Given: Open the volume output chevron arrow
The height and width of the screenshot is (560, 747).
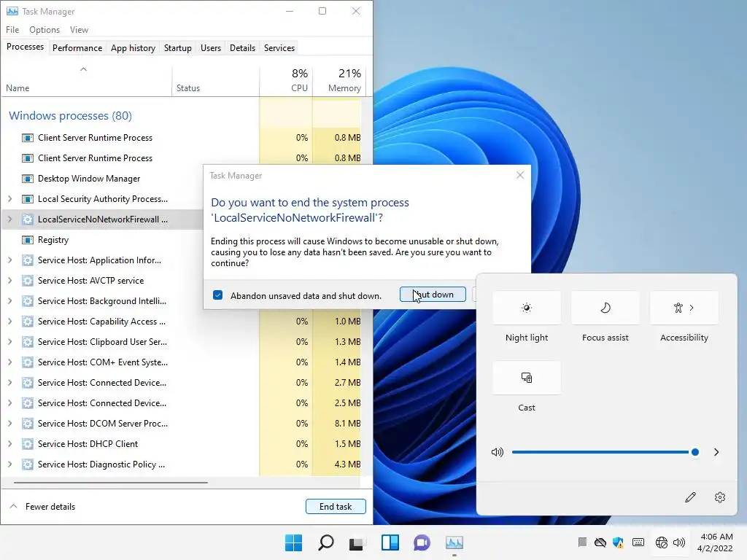Looking at the screenshot, I should (716, 452).
